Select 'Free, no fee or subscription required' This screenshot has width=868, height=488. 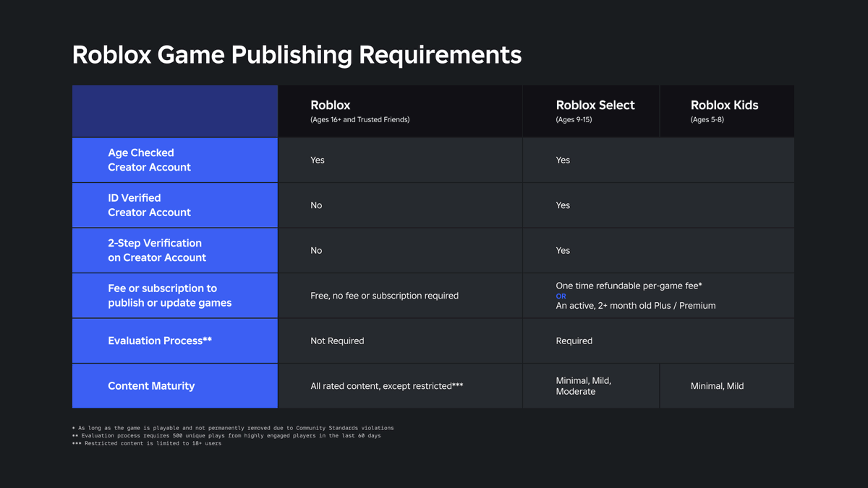[384, 296]
